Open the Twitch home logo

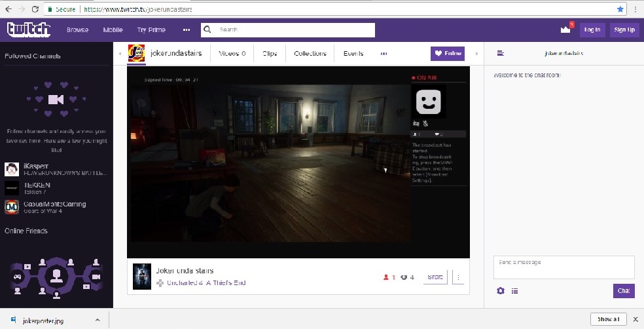(x=29, y=29)
